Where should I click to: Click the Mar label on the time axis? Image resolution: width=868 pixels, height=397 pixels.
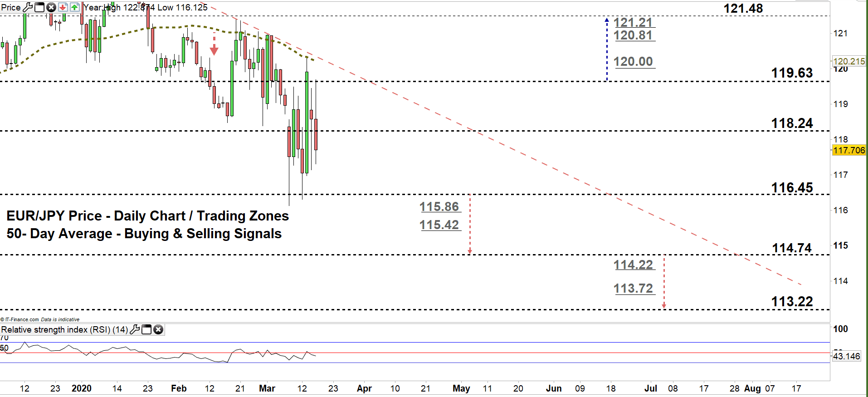tap(267, 388)
